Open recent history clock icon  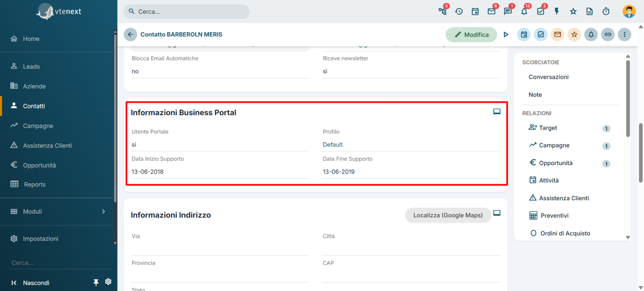pos(459,11)
